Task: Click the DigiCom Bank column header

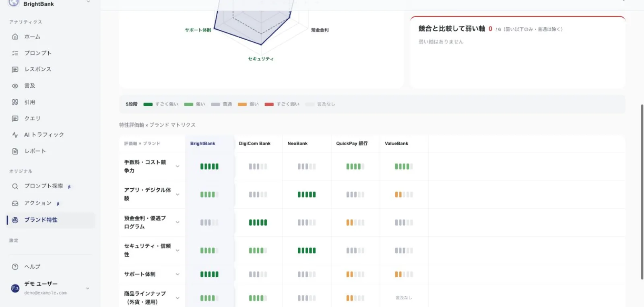Action: click(255, 144)
